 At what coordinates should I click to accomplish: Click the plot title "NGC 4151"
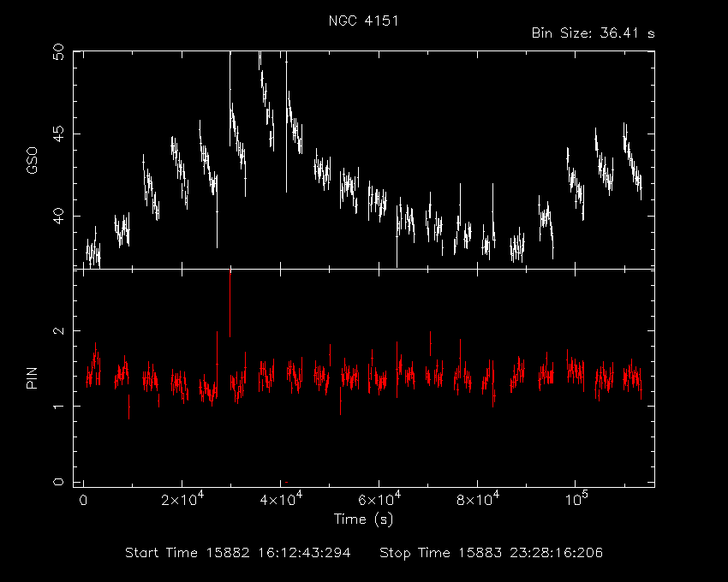[x=363, y=21]
